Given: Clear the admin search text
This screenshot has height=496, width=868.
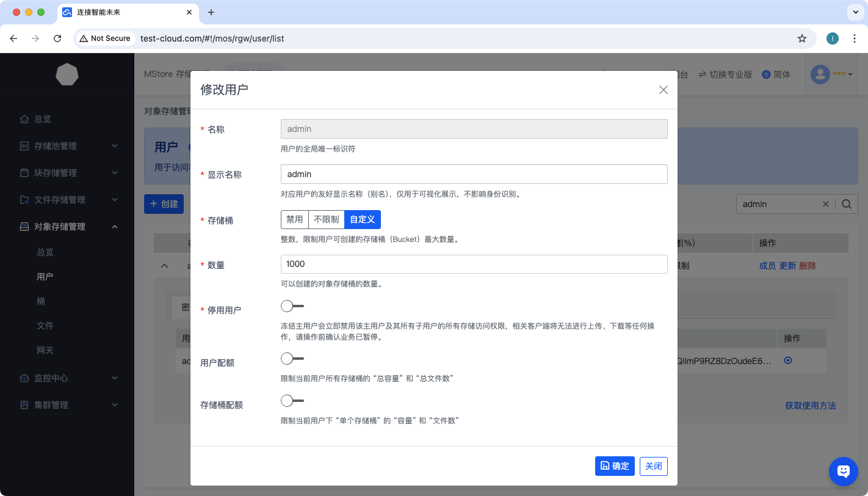Looking at the screenshot, I should (x=826, y=204).
